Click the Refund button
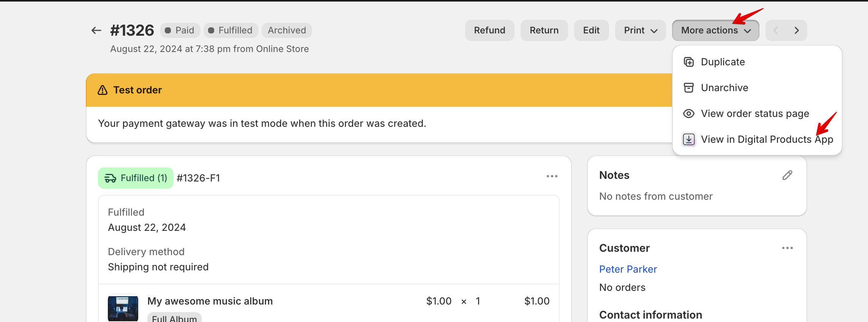 point(489,30)
